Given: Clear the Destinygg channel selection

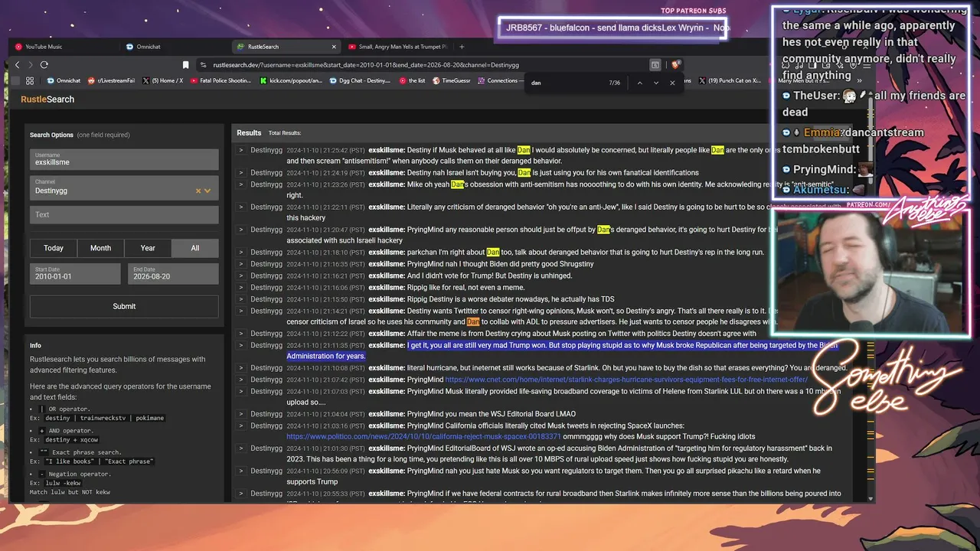Looking at the screenshot, I should 198,191.
